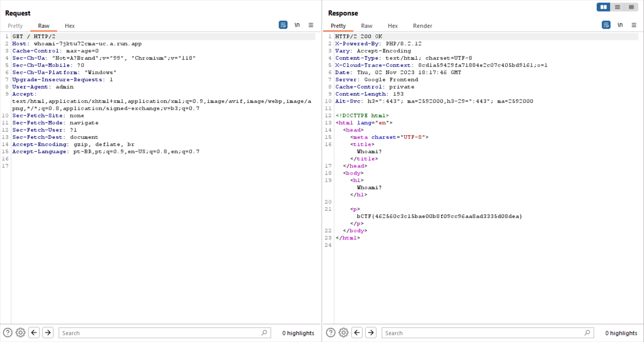Click the 'Server: Google Frontend' header line
Screen dimensions: 644x342
377,80
